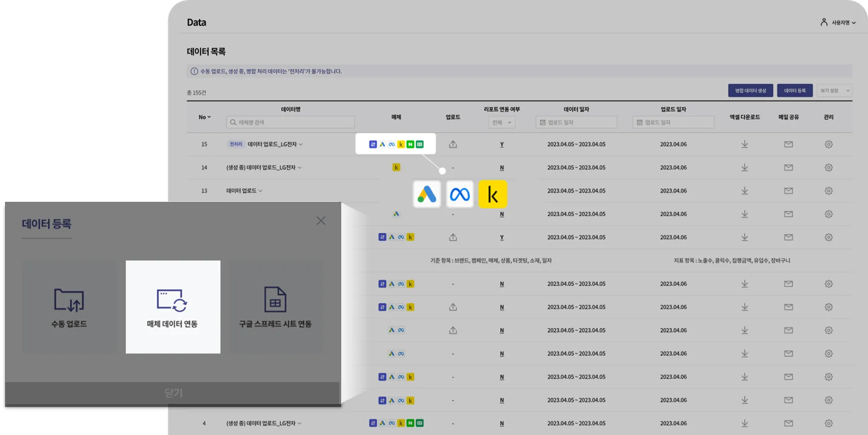
Task: Choose the 매체 데이터 연동 option card
Action: (173, 307)
